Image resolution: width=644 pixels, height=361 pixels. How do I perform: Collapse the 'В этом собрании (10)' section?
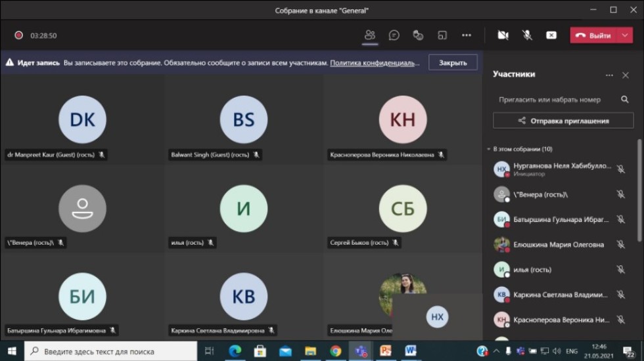tap(488, 149)
